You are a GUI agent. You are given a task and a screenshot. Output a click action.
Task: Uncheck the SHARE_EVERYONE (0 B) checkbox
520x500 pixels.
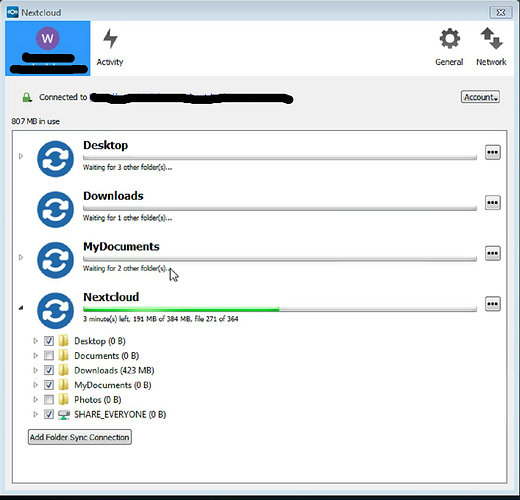tap(49, 414)
